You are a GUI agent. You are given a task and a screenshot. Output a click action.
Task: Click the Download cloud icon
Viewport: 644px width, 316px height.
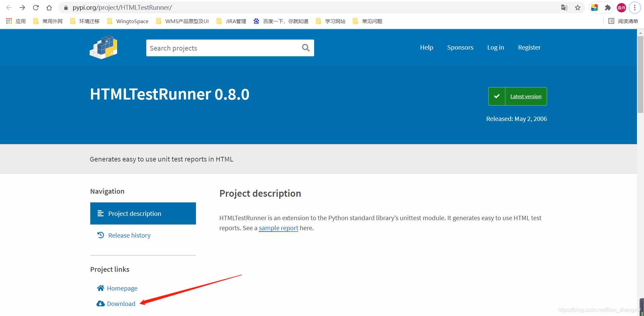click(101, 304)
